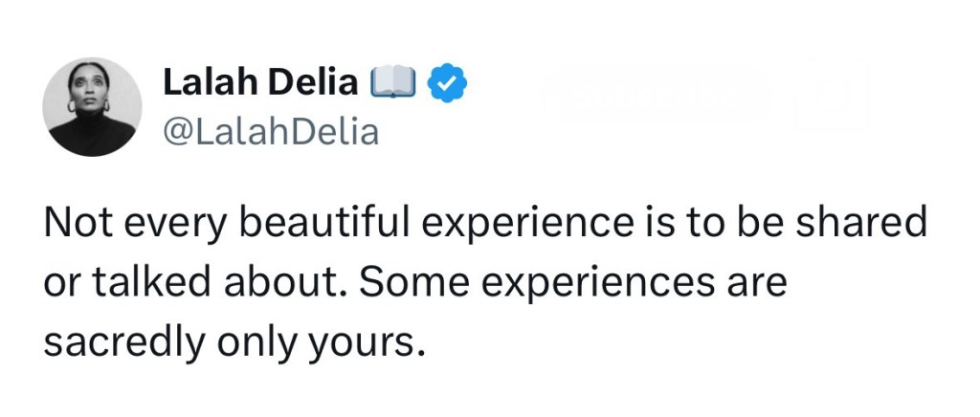The image size is (980, 417).
Task: Click the word "sacredly" in the tweet
Action: [120, 342]
